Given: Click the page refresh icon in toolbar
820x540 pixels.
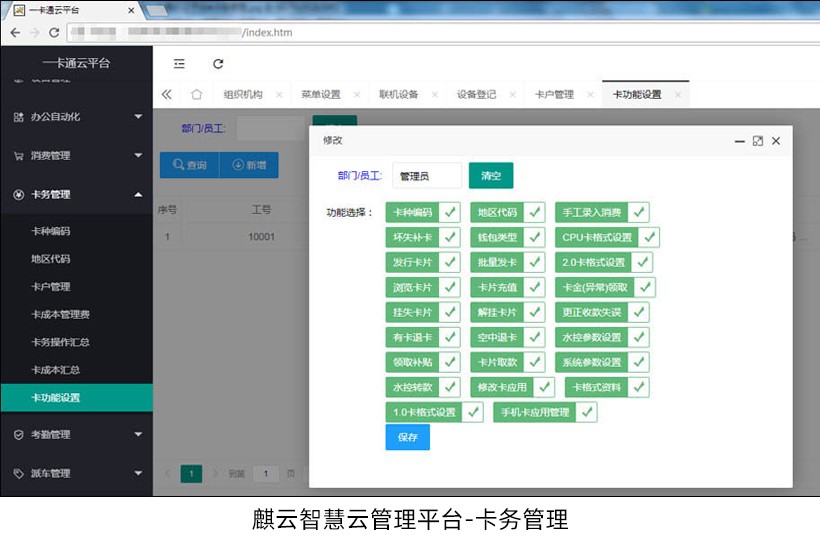Looking at the screenshot, I should (218, 63).
